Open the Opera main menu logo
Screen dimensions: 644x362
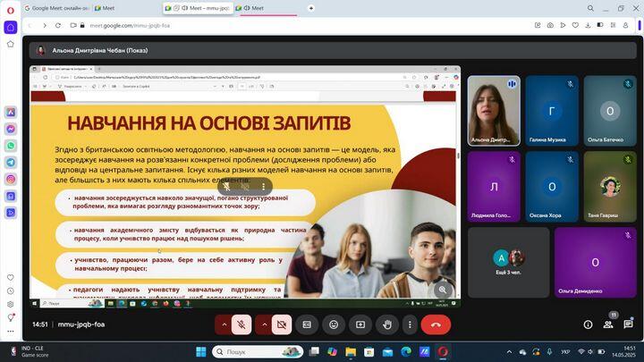11,10
